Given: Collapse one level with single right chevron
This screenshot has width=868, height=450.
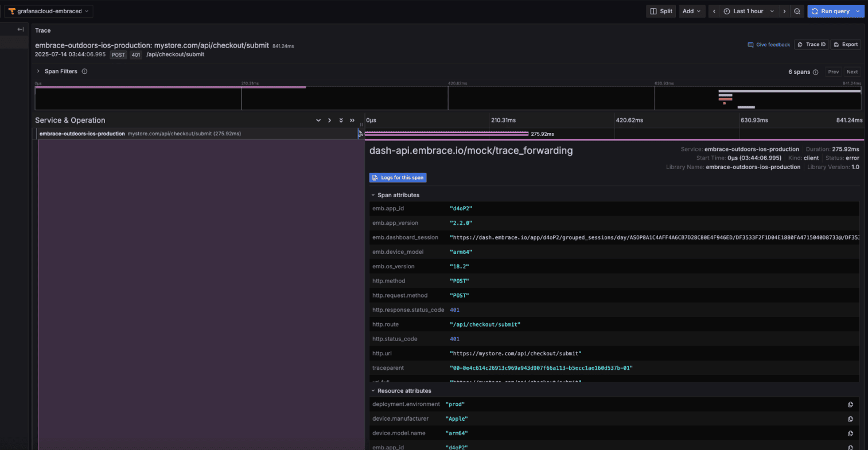Looking at the screenshot, I should [329, 120].
